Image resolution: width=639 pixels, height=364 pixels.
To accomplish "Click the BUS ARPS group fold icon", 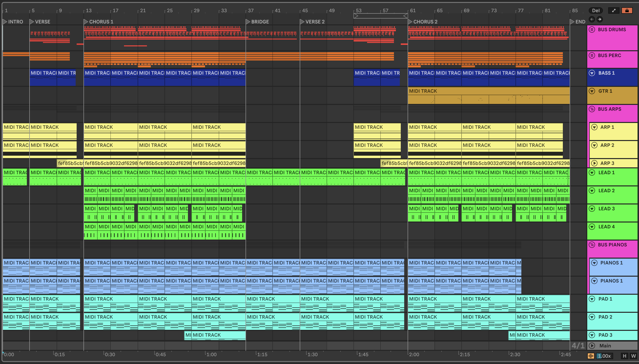I will [x=592, y=109].
